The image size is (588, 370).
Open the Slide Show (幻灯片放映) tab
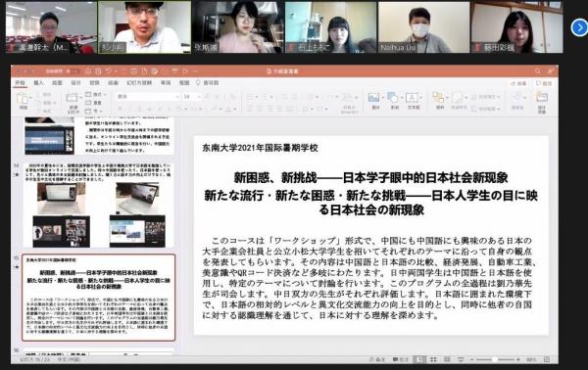coord(139,83)
